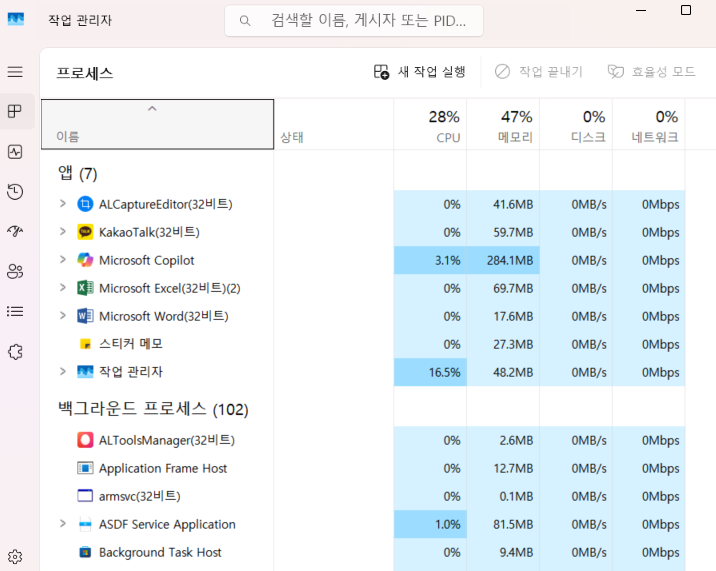Select the Processes sidebar icon
The width and height of the screenshot is (716, 571).
pyautogui.click(x=15, y=111)
